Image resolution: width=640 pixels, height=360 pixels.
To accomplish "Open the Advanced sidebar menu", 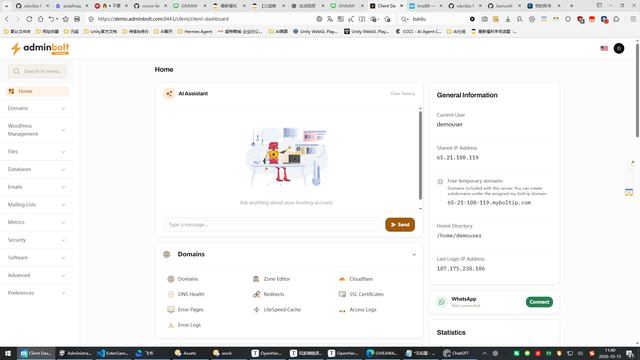I will coord(37,276).
